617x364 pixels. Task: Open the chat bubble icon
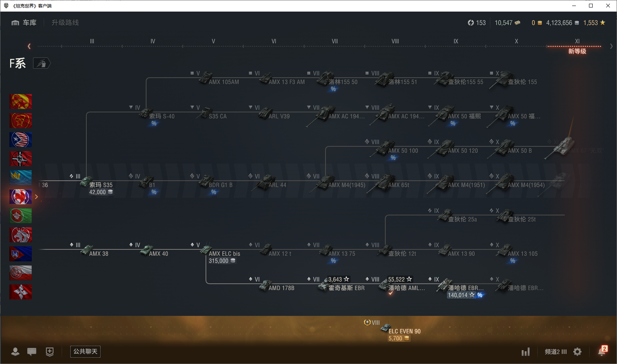click(32, 351)
